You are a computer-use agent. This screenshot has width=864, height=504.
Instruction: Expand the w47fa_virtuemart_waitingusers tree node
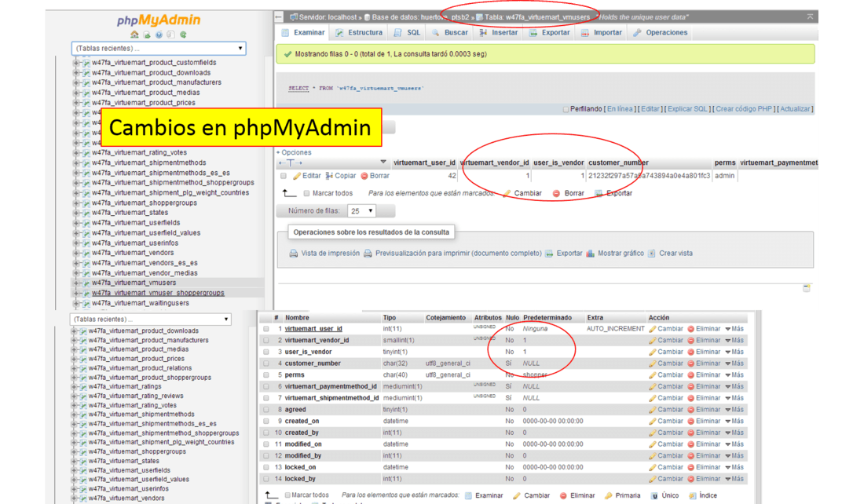tap(76, 304)
